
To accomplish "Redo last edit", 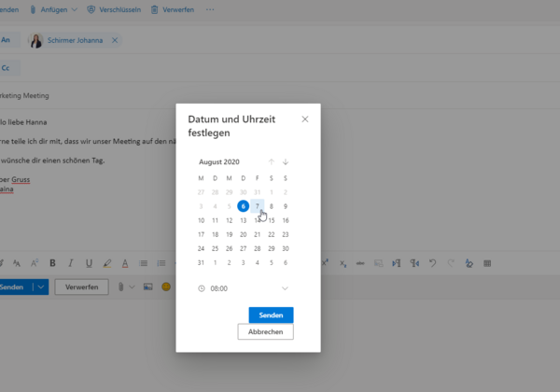I will pyautogui.click(x=451, y=263).
